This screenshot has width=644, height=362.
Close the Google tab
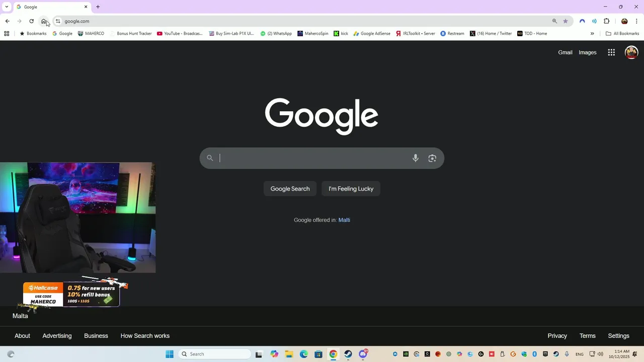pyautogui.click(x=86, y=7)
